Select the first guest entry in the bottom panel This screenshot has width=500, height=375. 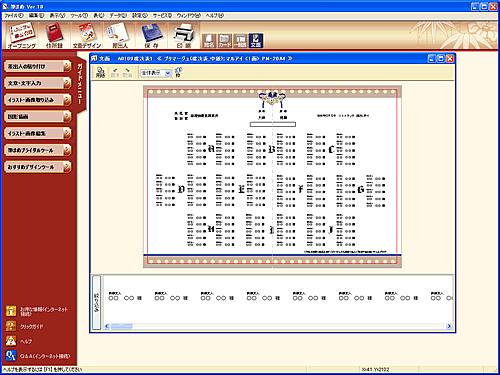coord(125,296)
